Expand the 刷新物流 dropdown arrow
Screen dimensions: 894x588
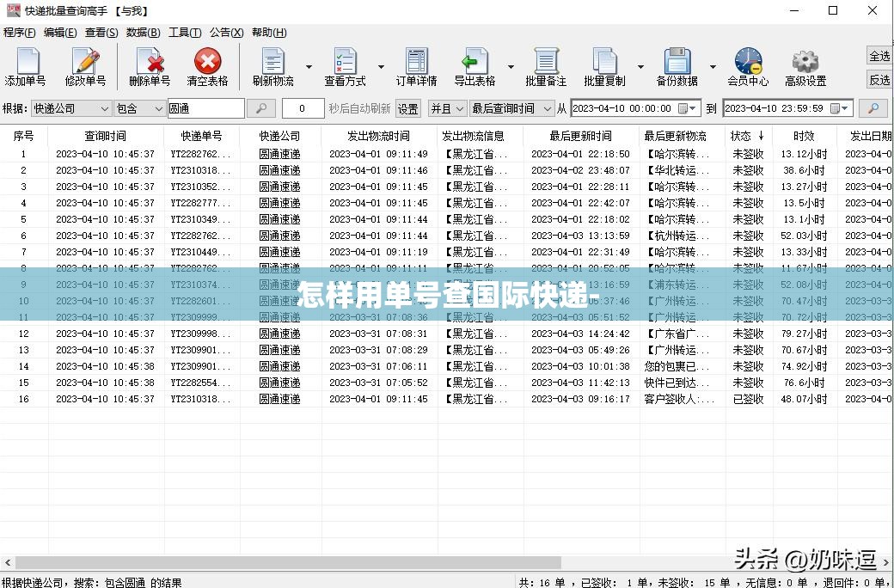click(x=309, y=67)
